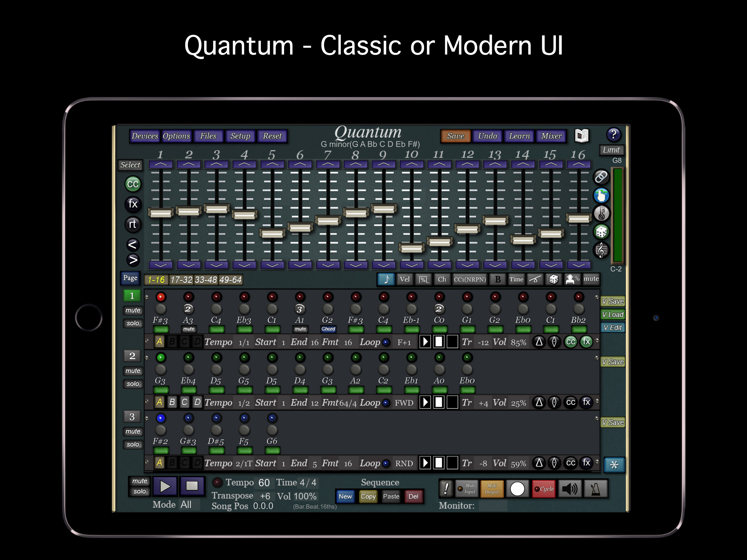Click the speaker volume icon

[x=570, y=489]
